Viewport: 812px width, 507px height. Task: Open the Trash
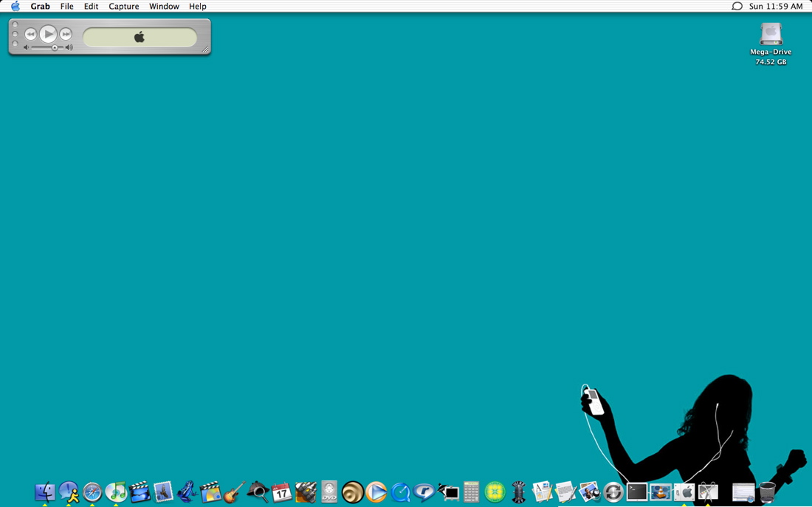coord(768,492)
